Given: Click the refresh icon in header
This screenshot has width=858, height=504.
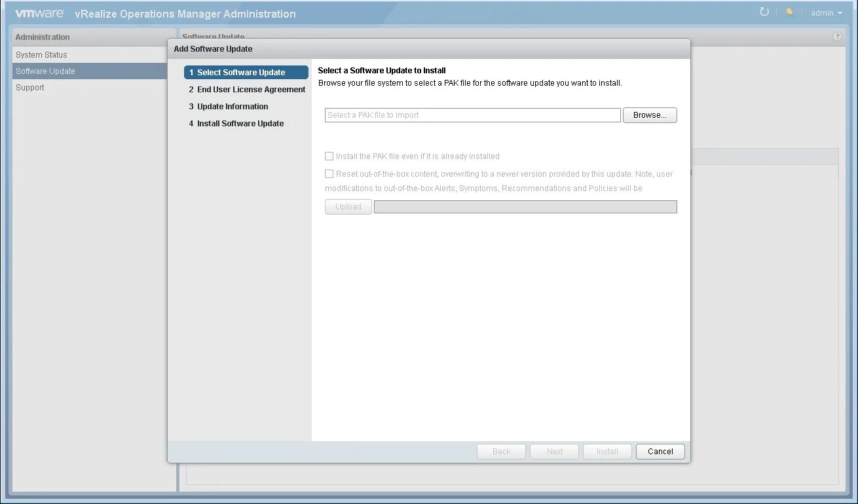Looking at the screenshot, I should tap(764, 12).
